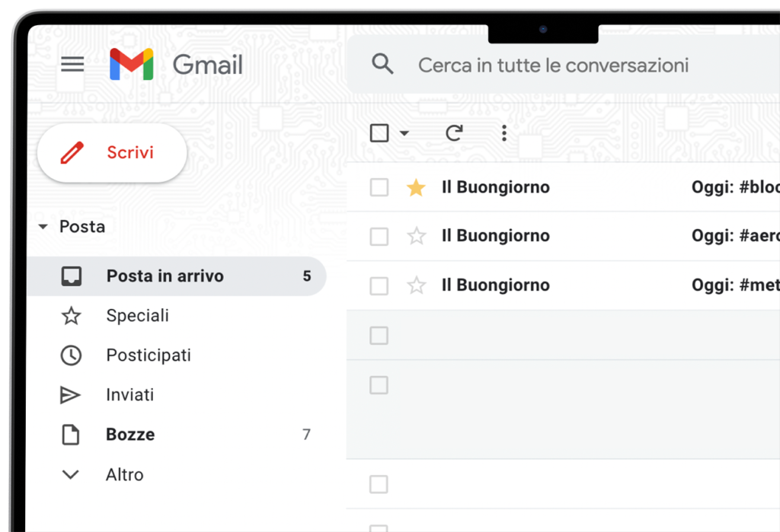Open first Il Buongiorno email sender

point(495,187)
